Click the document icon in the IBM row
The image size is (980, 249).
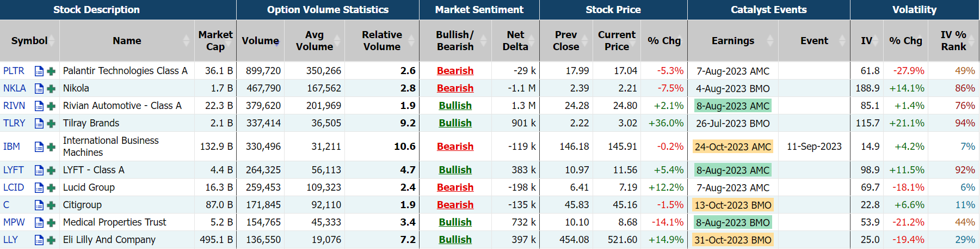point(39,147)
